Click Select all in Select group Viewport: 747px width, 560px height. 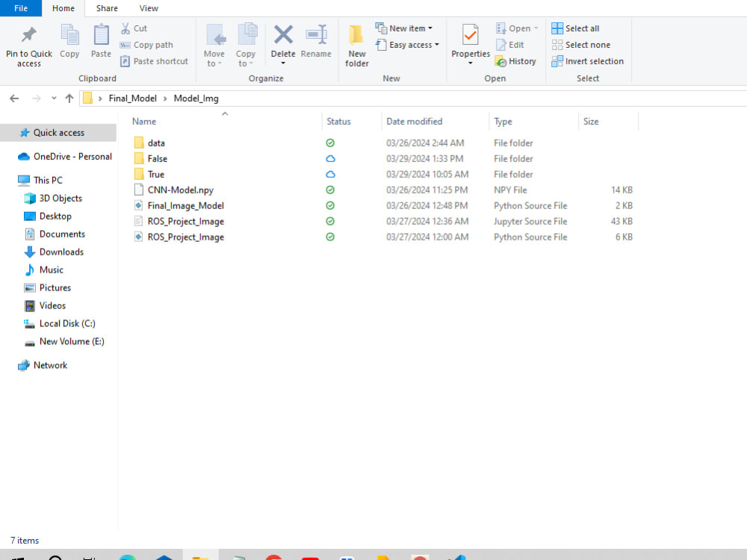(575, 28)
